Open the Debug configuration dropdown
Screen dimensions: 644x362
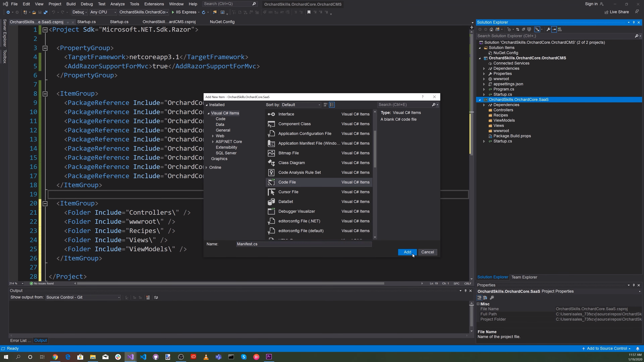pyautogui.click(x=79, y=12)
